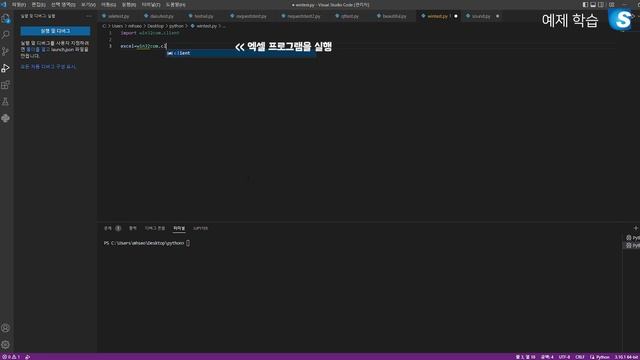
Task: Open the 실행(R) menu
Action: tap(129, 4)
